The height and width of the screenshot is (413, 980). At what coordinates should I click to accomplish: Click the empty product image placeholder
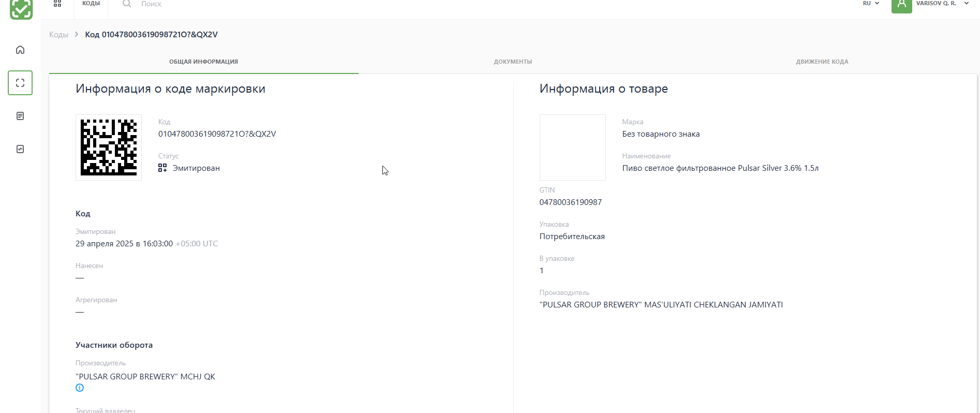click(572, 148)
